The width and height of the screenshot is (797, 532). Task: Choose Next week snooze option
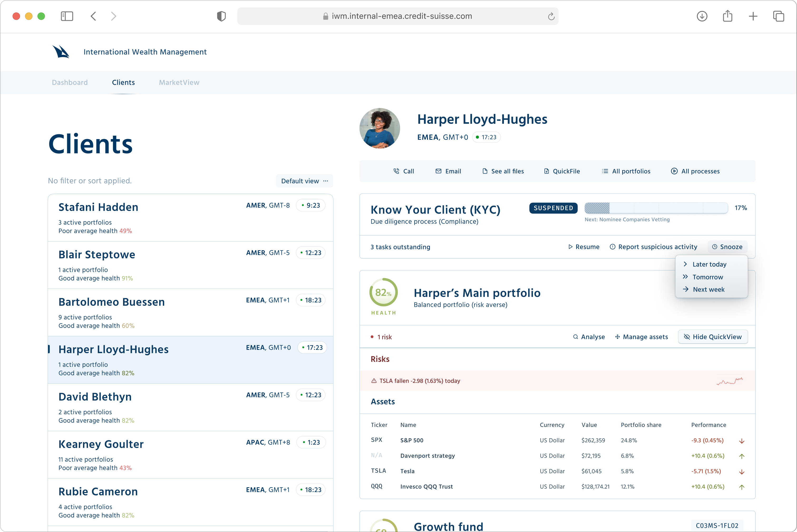(x=708, y=289)
